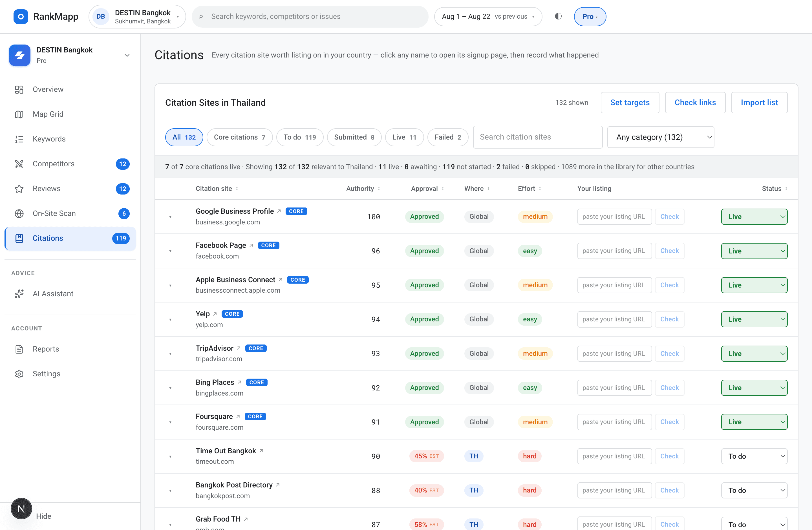Open Google Business Profile external link arrow
The height and width of the screenshot is (530, 812).
point(279,211)
